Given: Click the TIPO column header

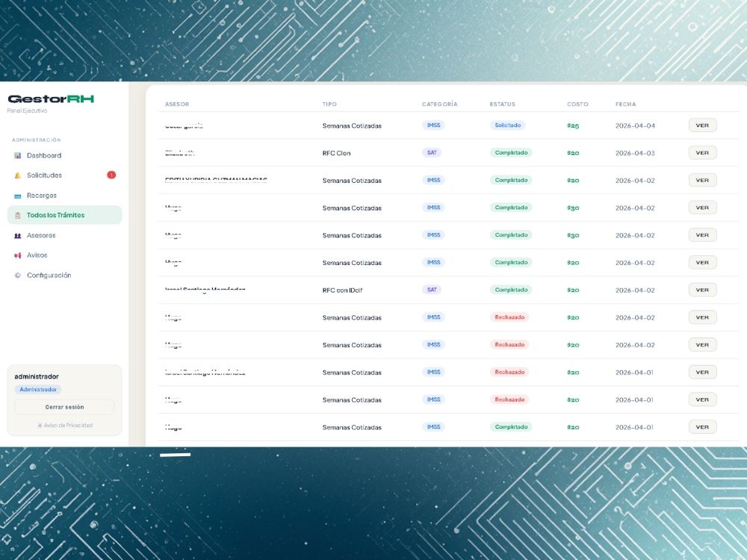Looking at the screenshot, I should pos(329,104).
